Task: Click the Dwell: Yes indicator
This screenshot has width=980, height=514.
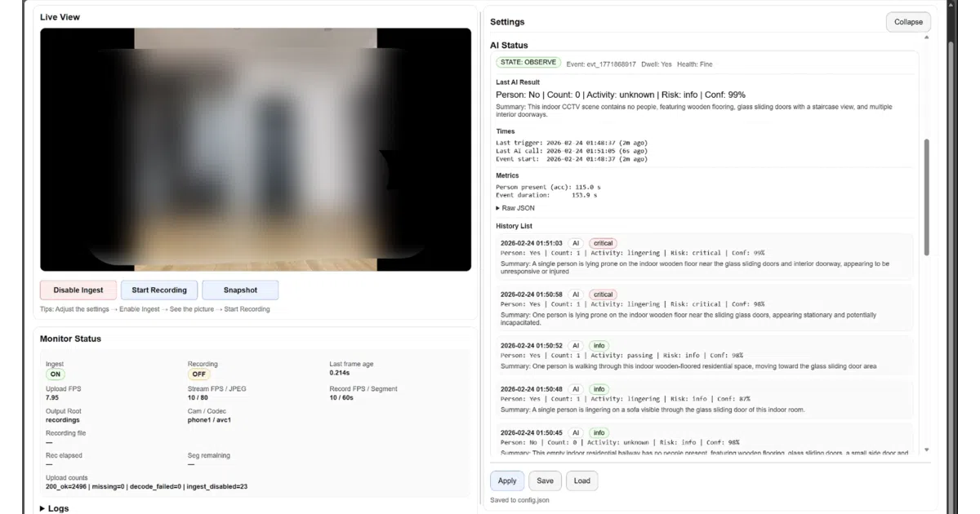Action: coord(657,64)
